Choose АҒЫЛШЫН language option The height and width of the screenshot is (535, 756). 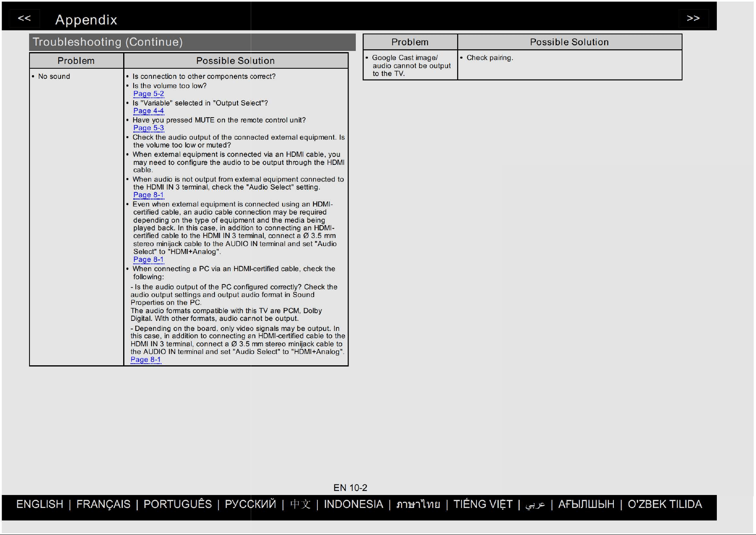[x=586, y=504]
